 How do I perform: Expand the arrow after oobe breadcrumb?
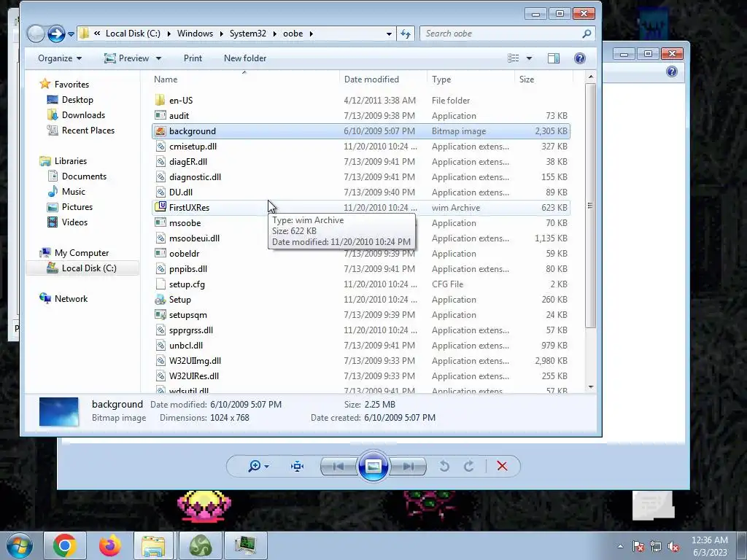pyautogui.click(x=311, y=34)
